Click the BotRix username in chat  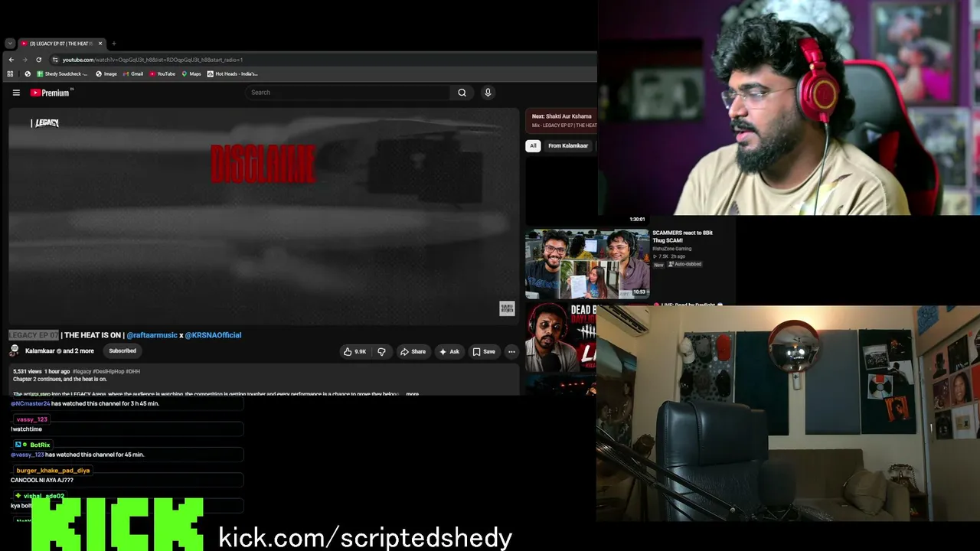[x=40, y=445]
